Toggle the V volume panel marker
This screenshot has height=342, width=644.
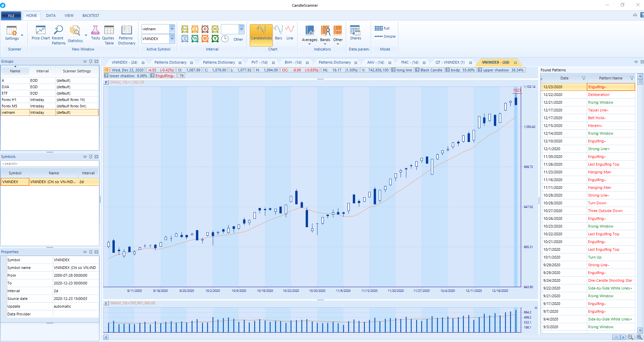[x=106, y=303]
